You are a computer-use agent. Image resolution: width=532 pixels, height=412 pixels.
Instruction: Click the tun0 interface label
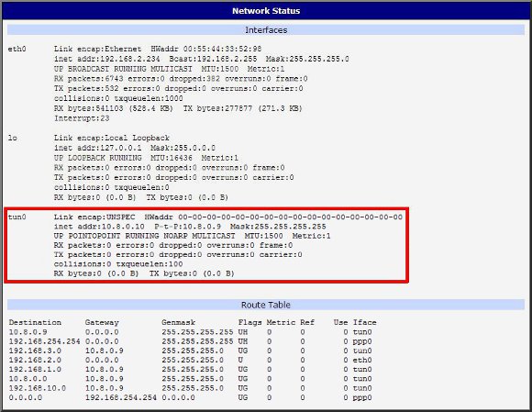coord(17,217)
